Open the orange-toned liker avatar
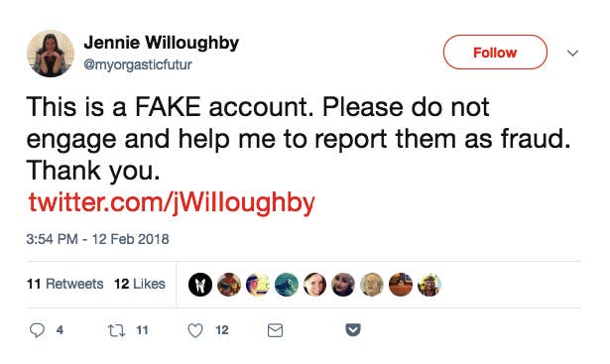 coord(401,285)
